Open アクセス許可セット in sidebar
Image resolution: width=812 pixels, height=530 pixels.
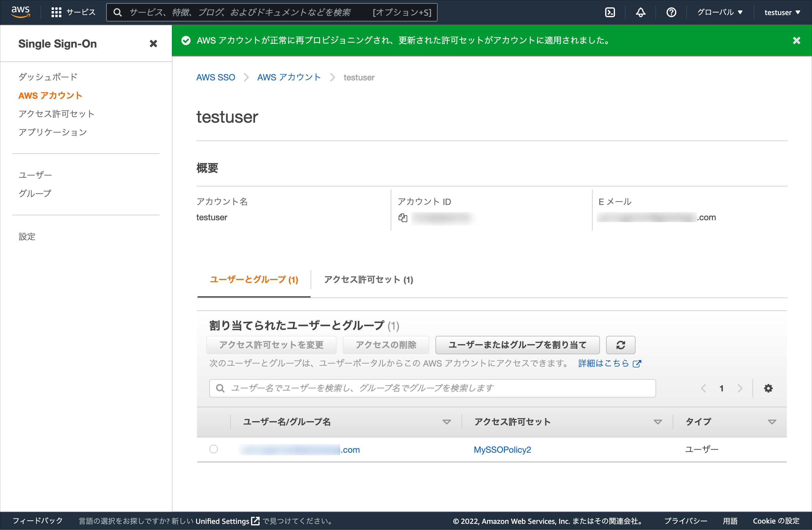click(x=56, y=113)
